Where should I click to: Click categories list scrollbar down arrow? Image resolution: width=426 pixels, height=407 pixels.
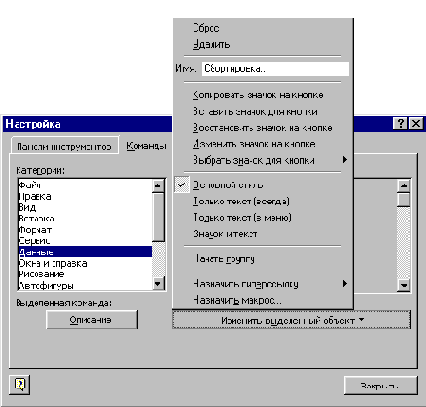pos(158,284)
